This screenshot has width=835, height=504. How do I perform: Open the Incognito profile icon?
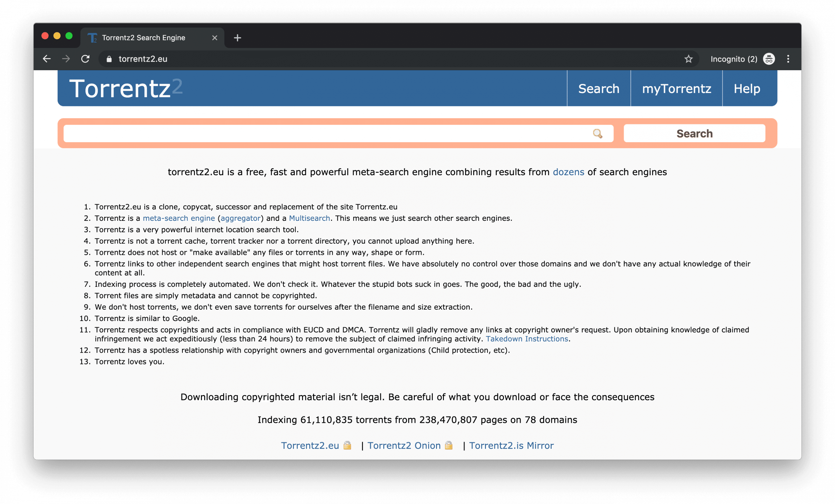point(769,59)
